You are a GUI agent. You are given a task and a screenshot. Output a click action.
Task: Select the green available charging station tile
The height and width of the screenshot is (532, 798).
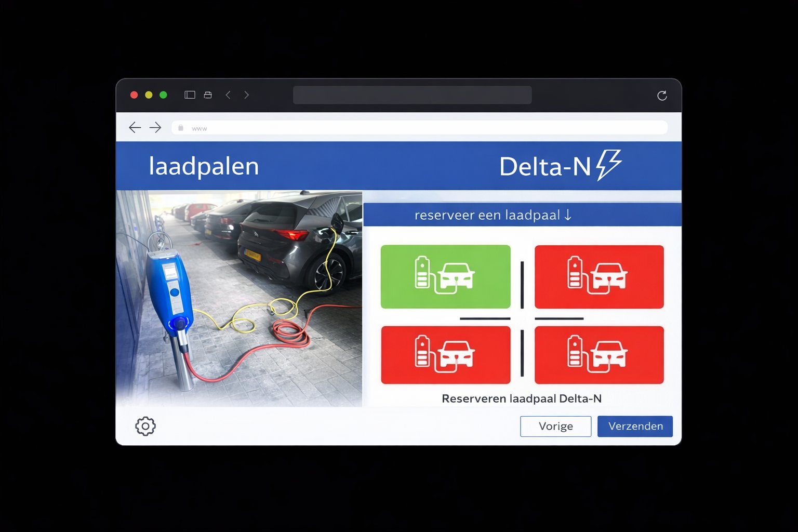[445, 276]
